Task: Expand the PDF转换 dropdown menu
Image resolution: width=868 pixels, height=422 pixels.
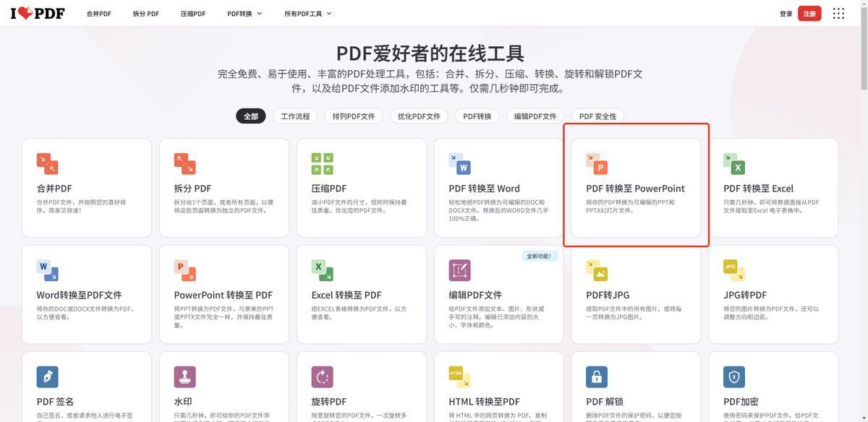Action: point(244,14)
